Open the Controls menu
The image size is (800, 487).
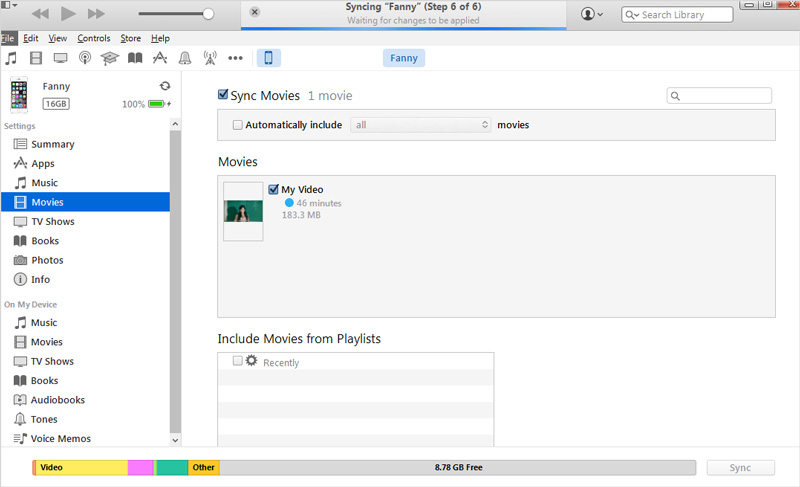(93, 38)
